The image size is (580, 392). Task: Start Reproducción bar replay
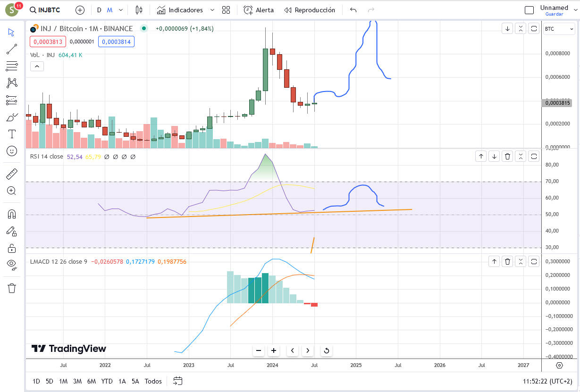pos(310,10)
